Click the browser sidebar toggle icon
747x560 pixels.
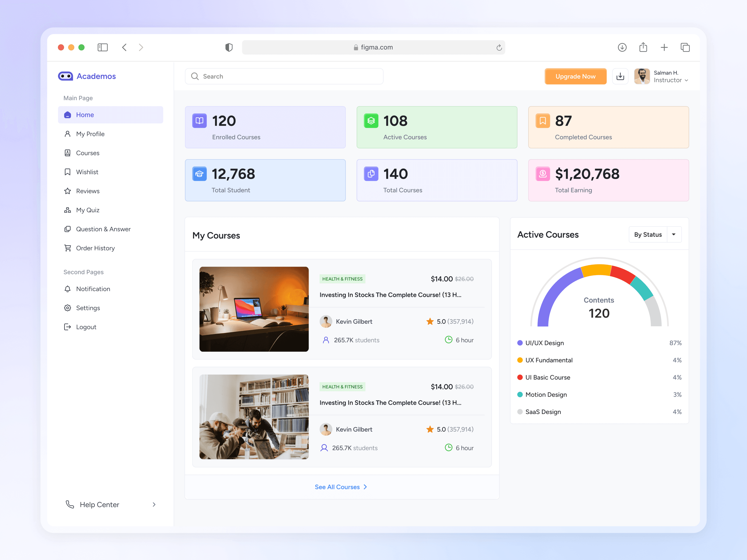point(102,47)
